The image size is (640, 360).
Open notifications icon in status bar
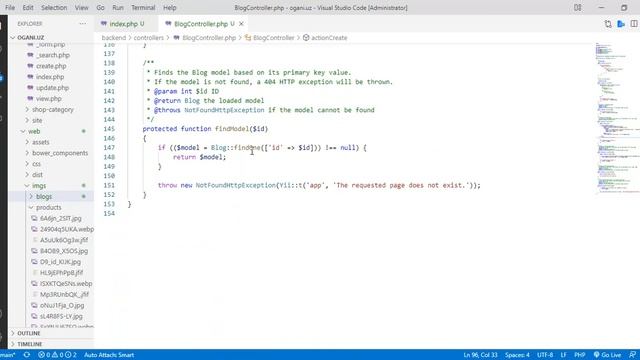coord(632,355)
